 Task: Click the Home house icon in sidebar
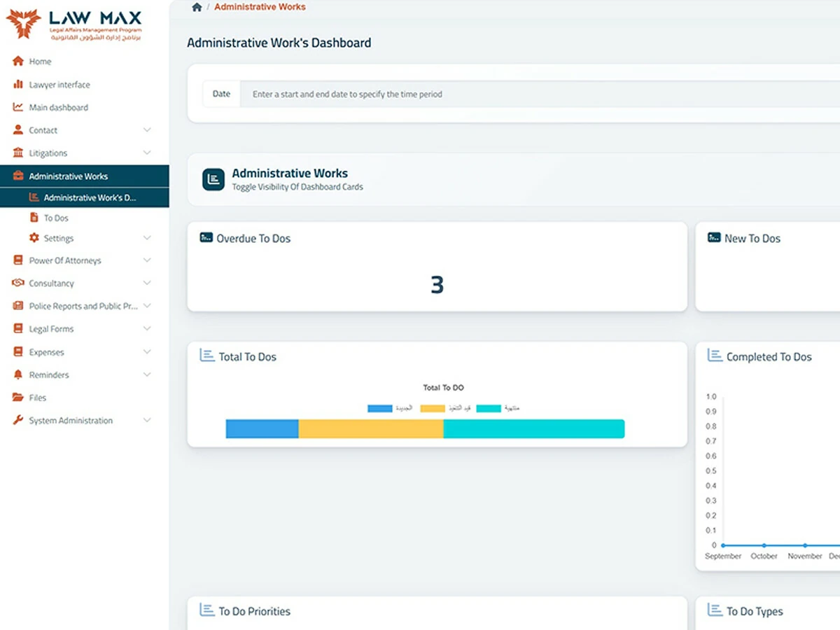click(18, 62)
